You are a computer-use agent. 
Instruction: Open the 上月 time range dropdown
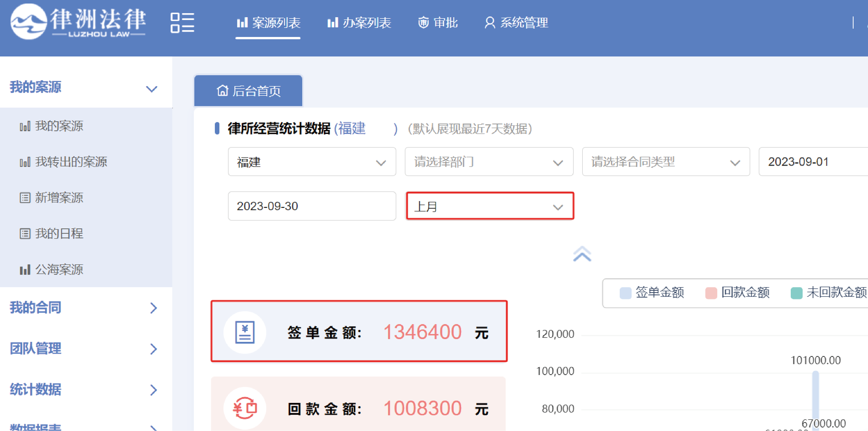pos(489,206)
